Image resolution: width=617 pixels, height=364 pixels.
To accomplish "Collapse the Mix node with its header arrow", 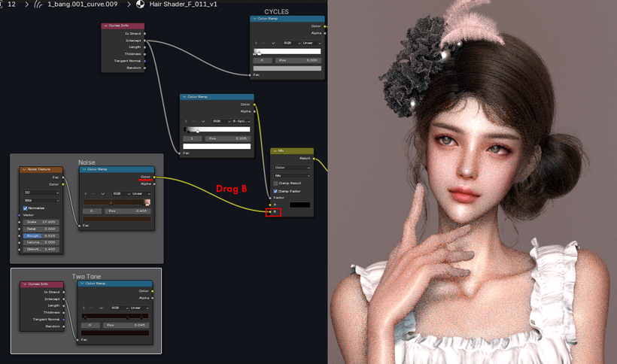I will click(275, 151).
